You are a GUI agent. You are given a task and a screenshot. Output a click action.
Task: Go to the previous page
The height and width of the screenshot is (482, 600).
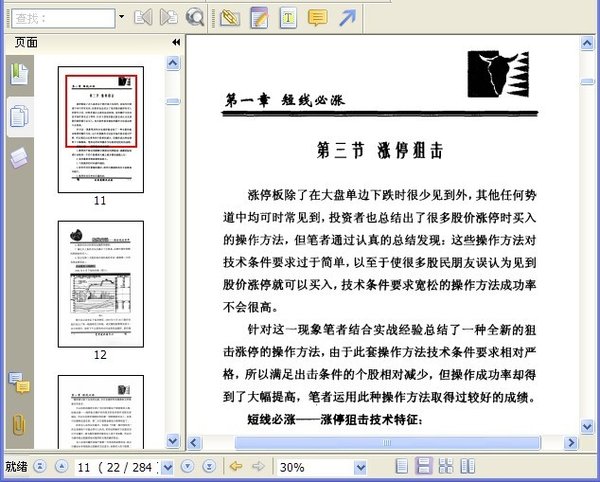pos(62,466)
